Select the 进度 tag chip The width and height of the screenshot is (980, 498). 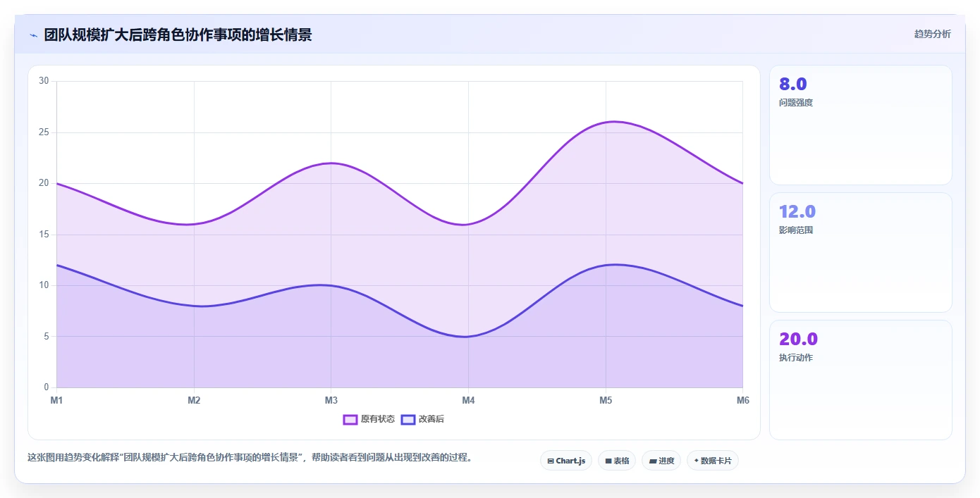click(x=661, y=461)
